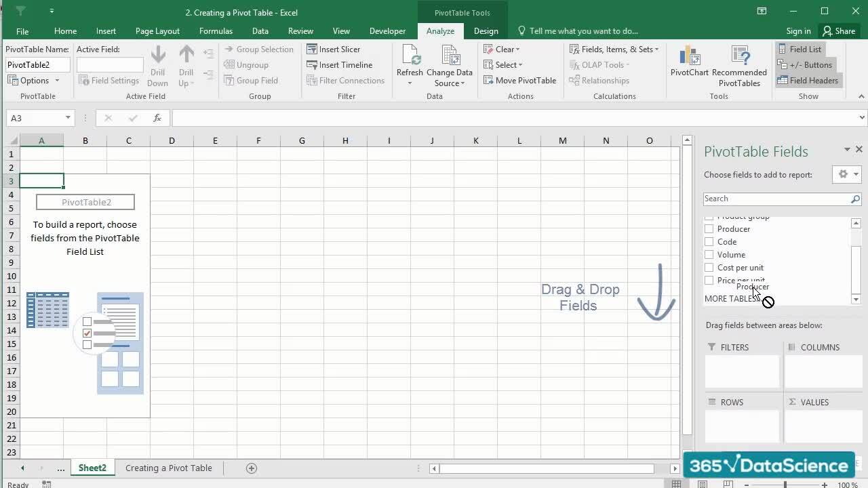This screenshot has width=868, height=488.
Task: Toggle Field Headers display
Action: (808, 80)
